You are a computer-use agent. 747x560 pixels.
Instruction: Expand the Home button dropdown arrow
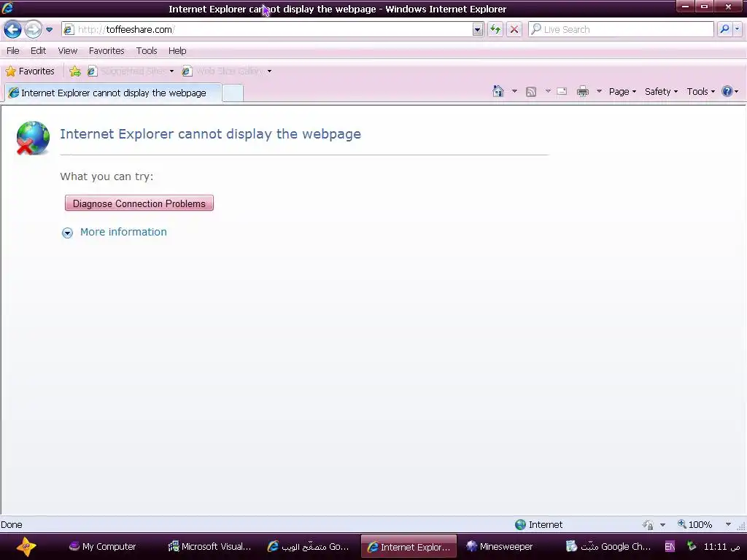click(x=514, y=91)
